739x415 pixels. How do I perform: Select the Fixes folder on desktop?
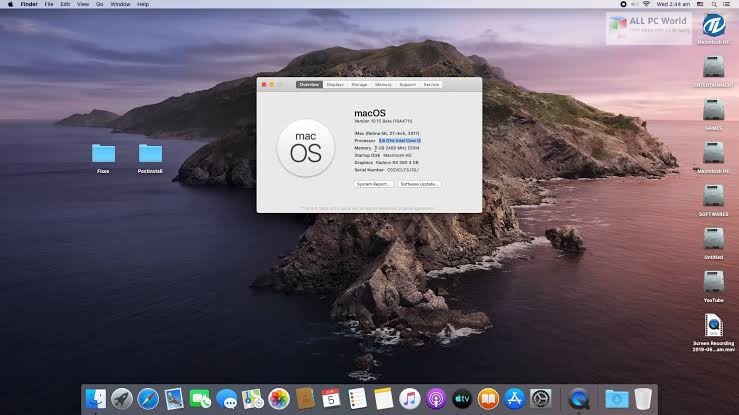tap(103, 153)
